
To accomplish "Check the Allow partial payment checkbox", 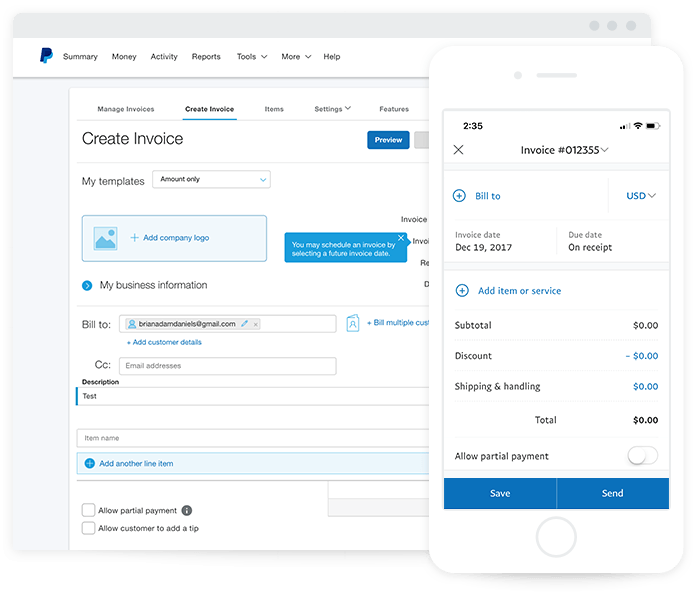I will (89, 510).
